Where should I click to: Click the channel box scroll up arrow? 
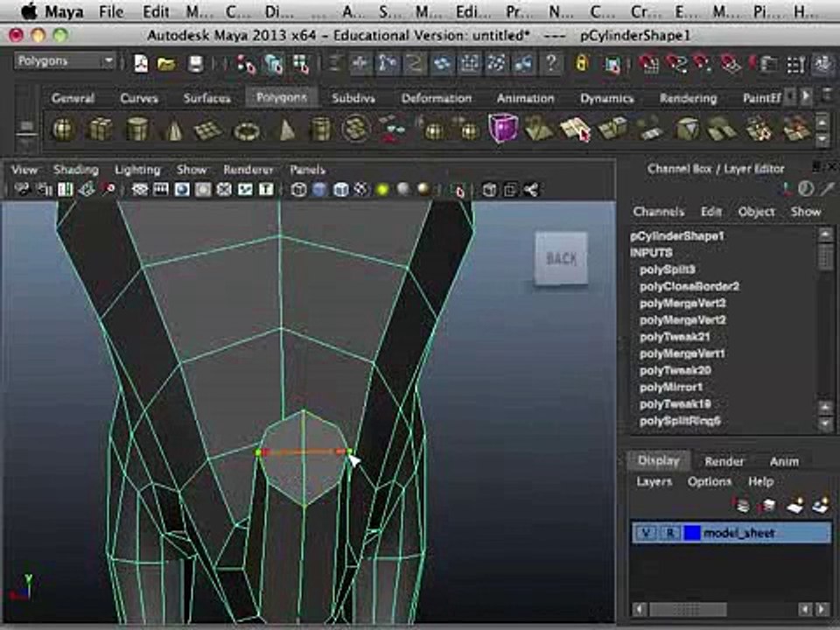click(x=825, y=234)
